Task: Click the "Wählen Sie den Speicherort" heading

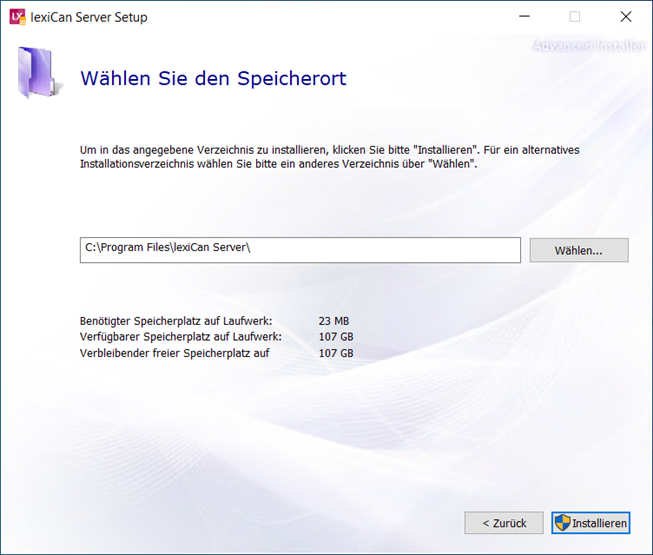Action: pos(213,78)
